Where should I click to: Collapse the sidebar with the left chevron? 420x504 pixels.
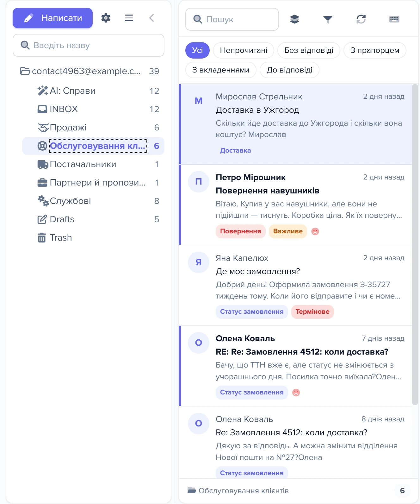[152, 18]
